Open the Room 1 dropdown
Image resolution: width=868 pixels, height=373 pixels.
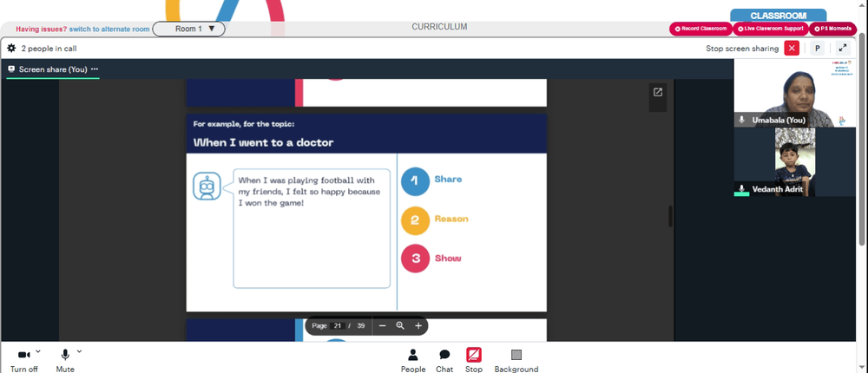[x=188, y=29]
